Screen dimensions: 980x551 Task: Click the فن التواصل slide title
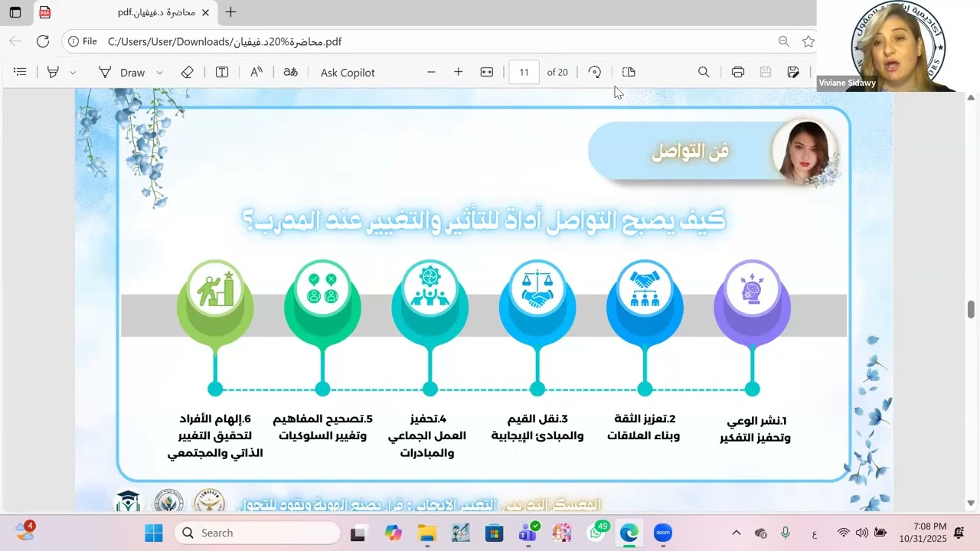click(x=691, y=152)
